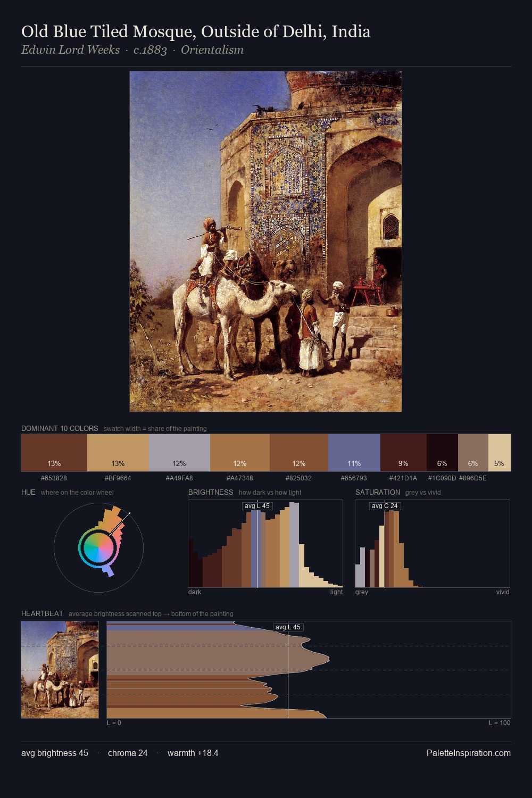The width and height of the screenshot is (532, 798).
Task: Click the "L = 100" axis label
Action: coord(500,723)
